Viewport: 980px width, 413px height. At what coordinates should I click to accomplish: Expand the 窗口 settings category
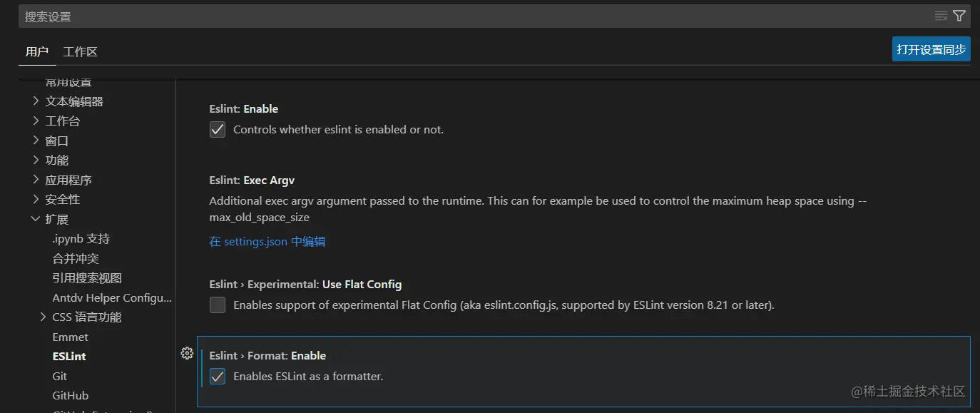coord(36,141)
